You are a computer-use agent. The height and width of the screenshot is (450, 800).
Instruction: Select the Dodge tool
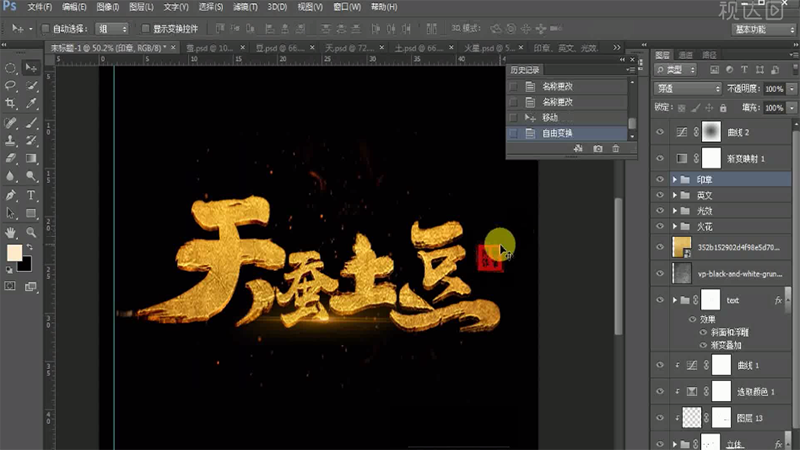[31, 177]
